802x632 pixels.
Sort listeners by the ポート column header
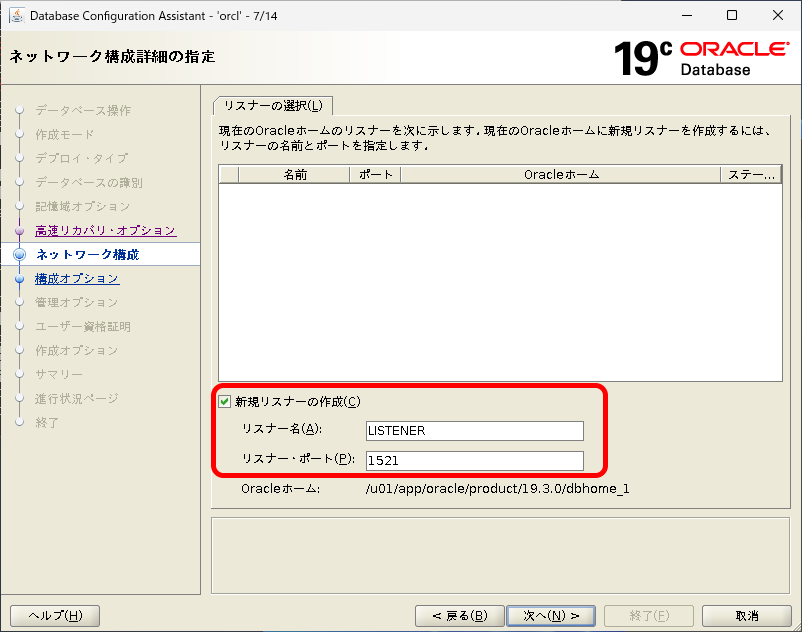373,173
